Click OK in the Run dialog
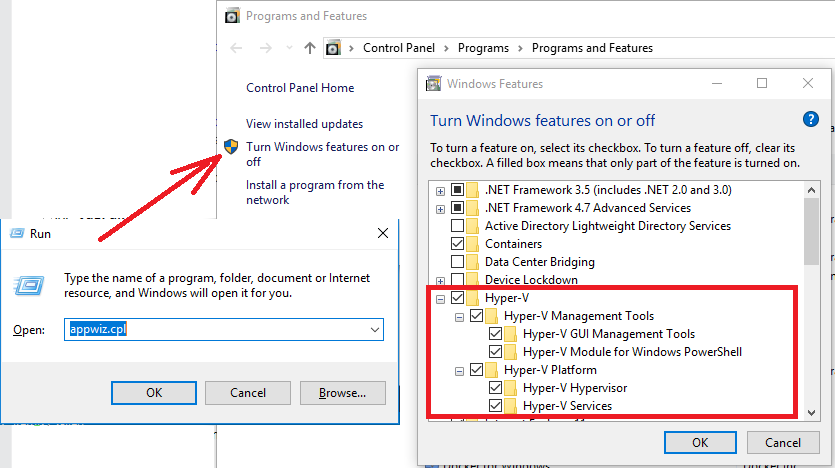 click(x=154, y=393)
